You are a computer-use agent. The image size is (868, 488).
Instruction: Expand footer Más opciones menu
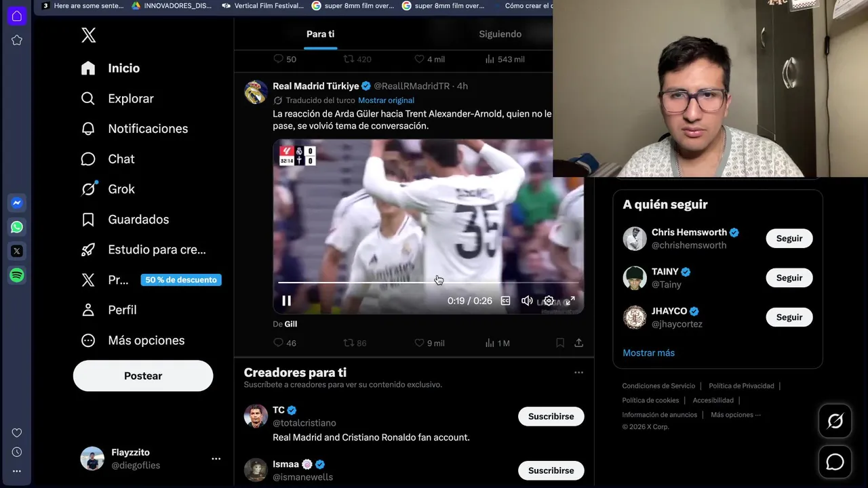click(736, 414)
